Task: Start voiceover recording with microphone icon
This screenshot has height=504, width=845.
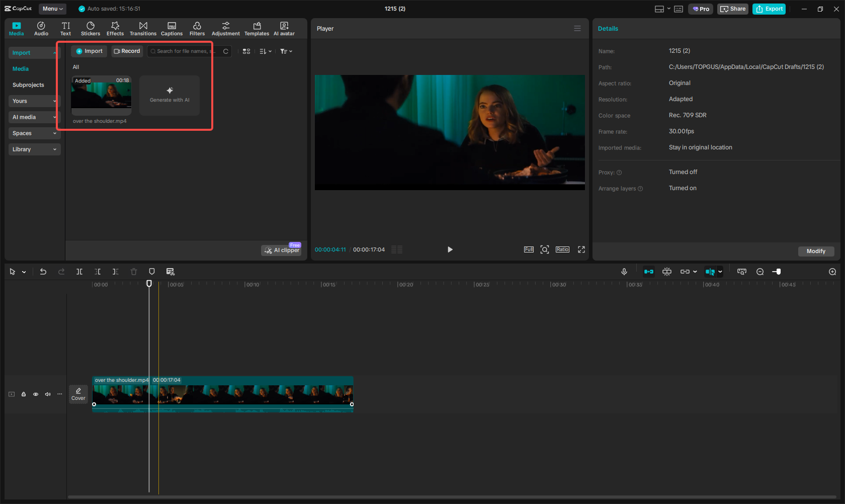Action: pos(624,272)
